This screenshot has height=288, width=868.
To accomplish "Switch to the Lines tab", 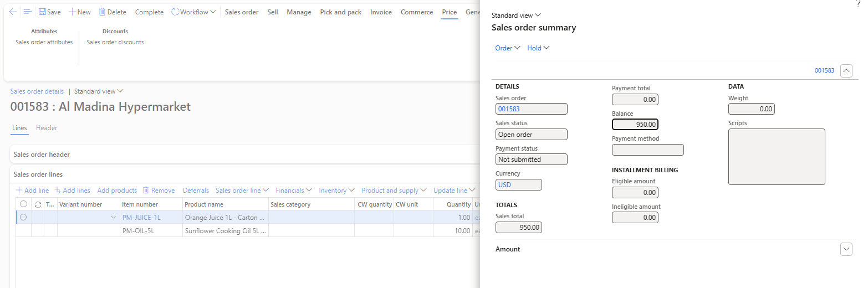I will coord(19,128).
